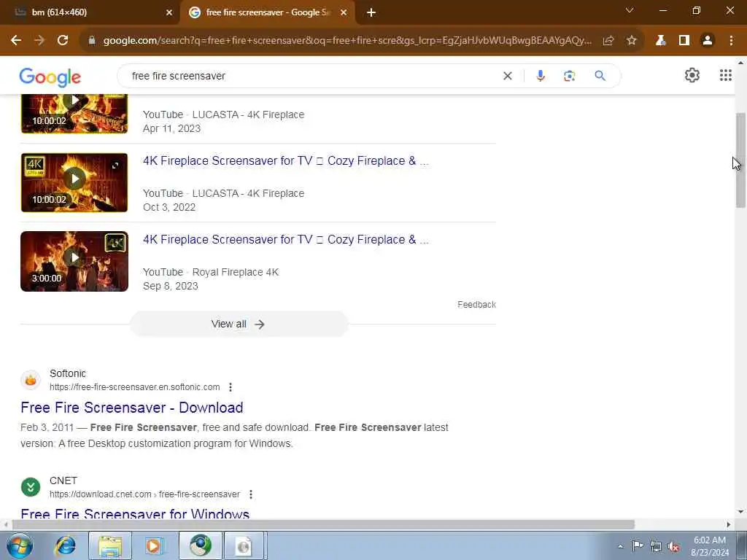Viewport: 747px width, 560px height.
Task: Share this page from address bar
Action: (x=608, y=41)
